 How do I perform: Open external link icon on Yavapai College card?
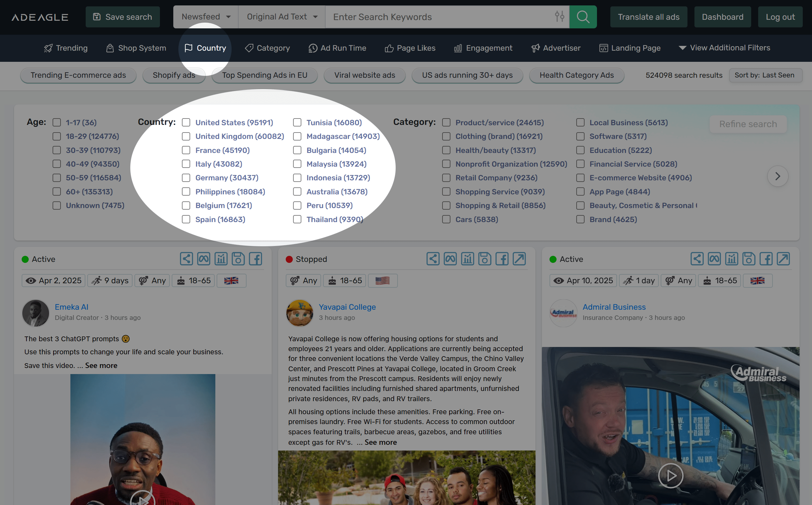coord(520,259)
